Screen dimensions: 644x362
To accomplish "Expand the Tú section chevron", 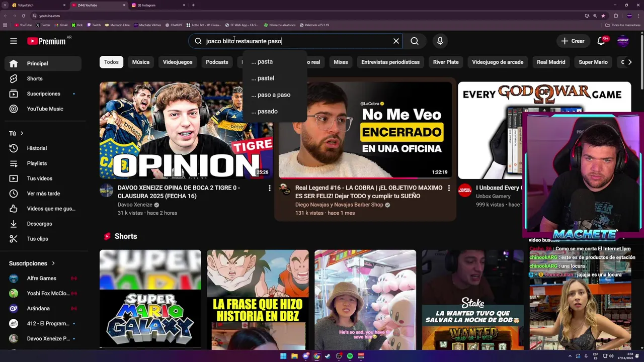I will (22, 133).
